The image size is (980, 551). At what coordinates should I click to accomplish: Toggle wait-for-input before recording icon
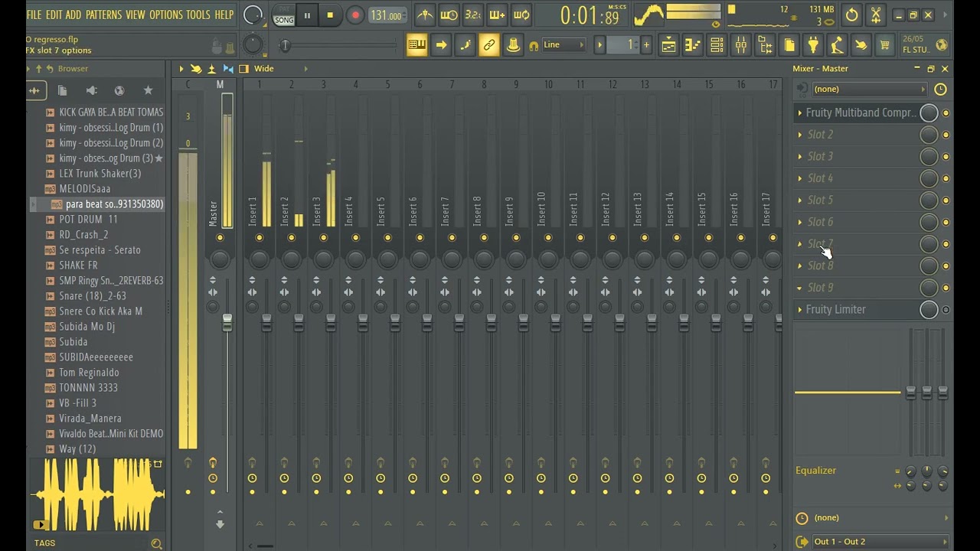coord(449,15)
